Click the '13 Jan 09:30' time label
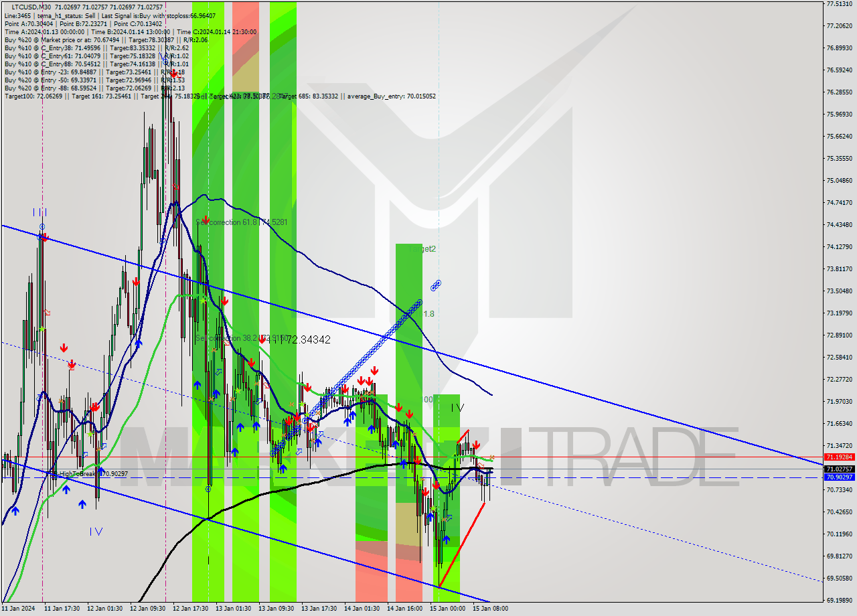The height and width of the screenshot is (616, 857). [277, 609]
